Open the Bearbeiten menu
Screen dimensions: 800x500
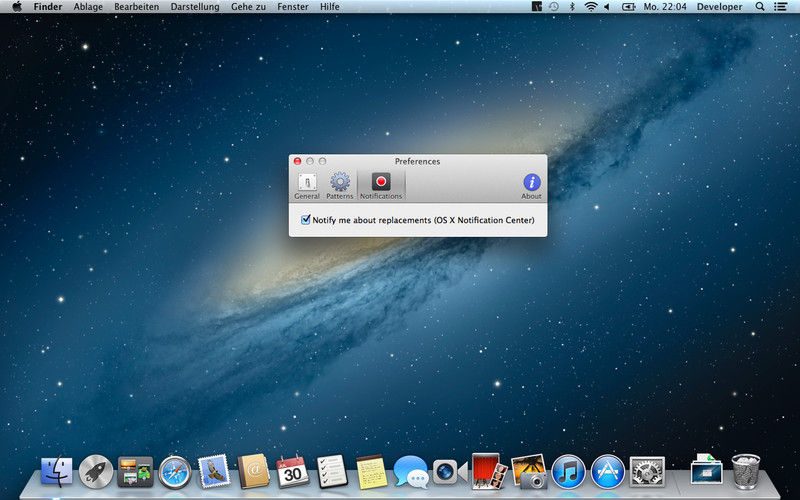coord(136,7)
